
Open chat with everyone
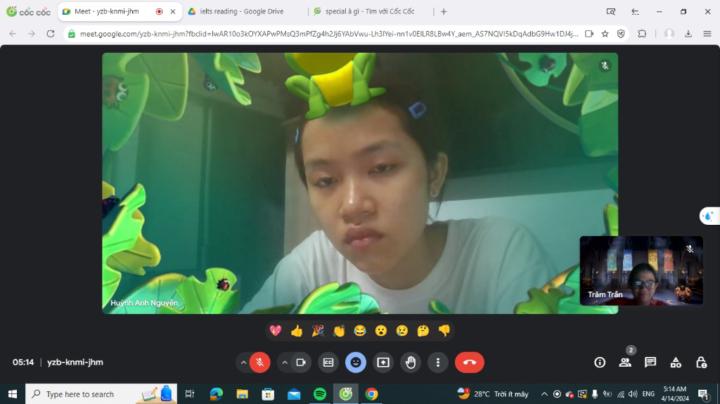pyautogui.click(x=650, y=363)
